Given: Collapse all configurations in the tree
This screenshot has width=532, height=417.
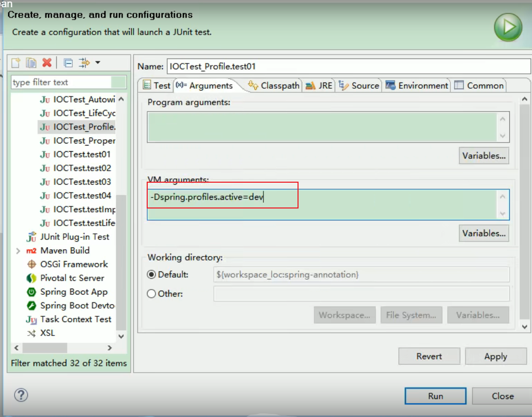Looking at the screenshot, I should 68,63.
